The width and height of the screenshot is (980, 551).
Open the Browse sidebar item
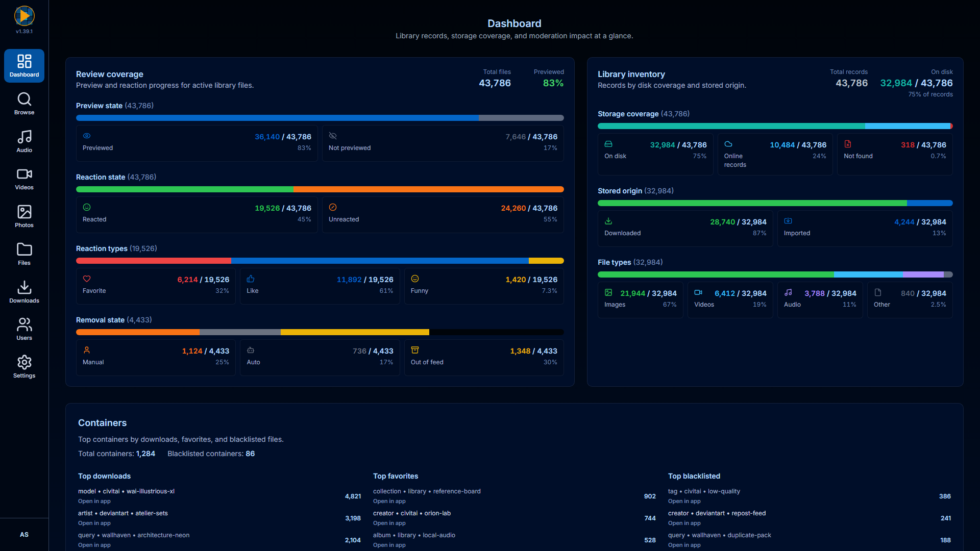pyautogui.click(x=24, y=104)
